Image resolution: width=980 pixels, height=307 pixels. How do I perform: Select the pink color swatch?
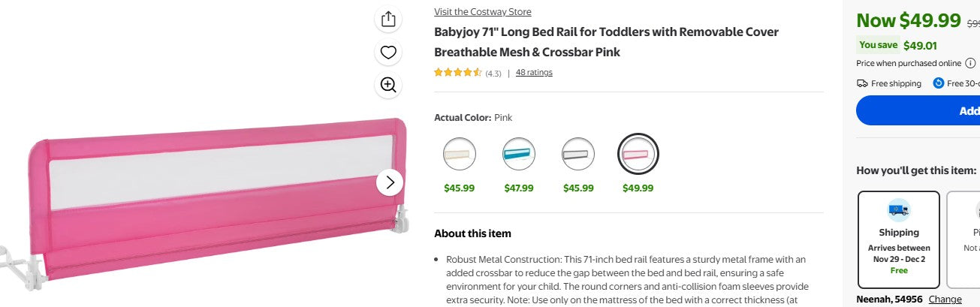(x=638, y=154)
